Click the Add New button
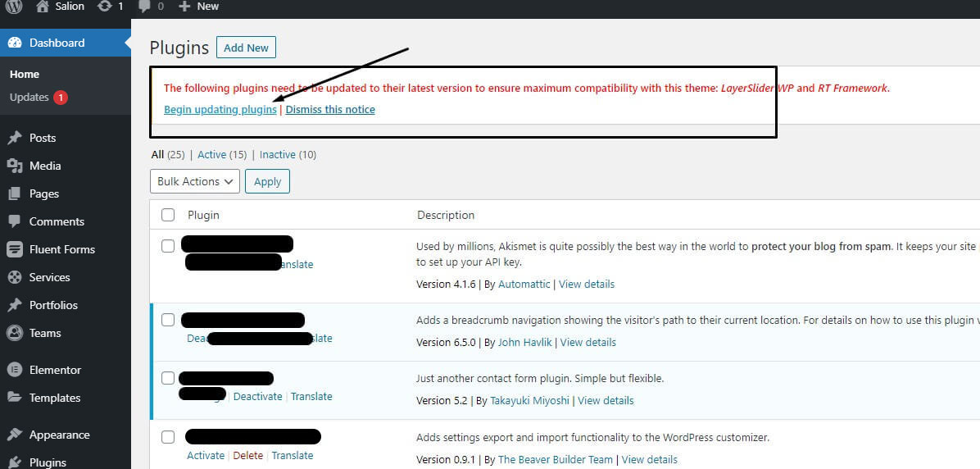 [x=247, y=48]
